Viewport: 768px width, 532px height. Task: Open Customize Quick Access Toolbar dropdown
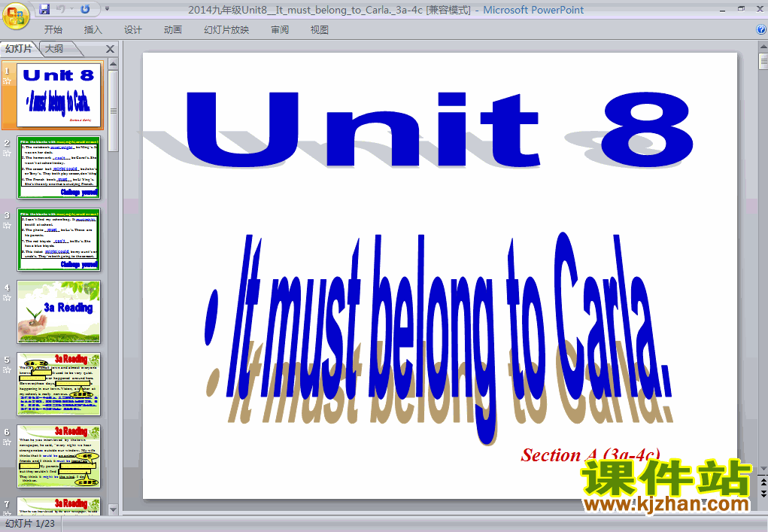[108, 9]
